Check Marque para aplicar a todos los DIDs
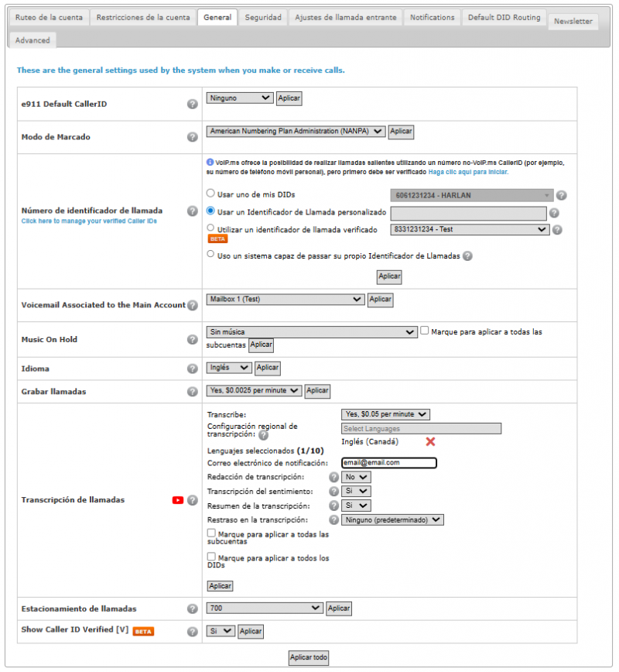619x672 pixels. (x=211, y=557)
